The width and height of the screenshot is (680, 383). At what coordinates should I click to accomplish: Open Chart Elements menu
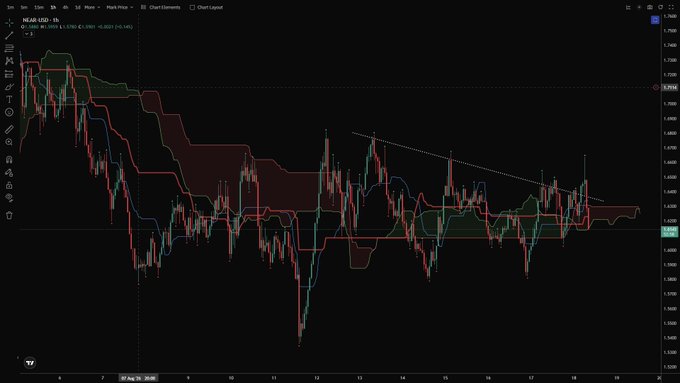[x=161, y=7]
